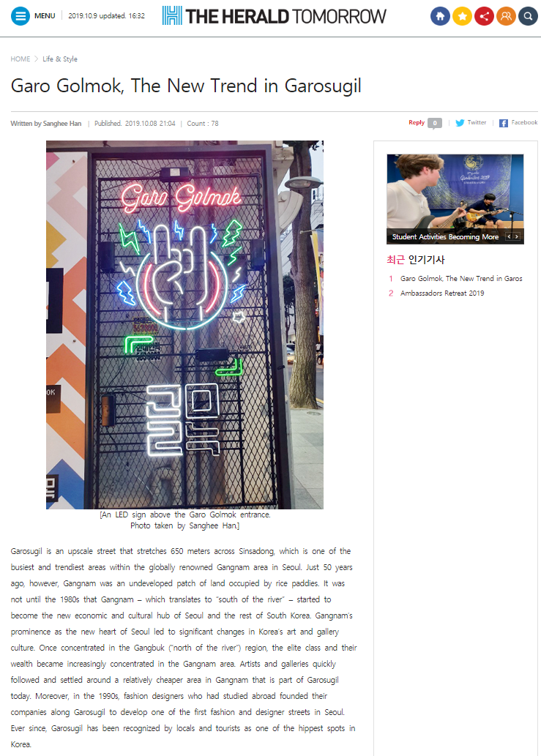Click the HOME breadcrumb link

point(20,59)
